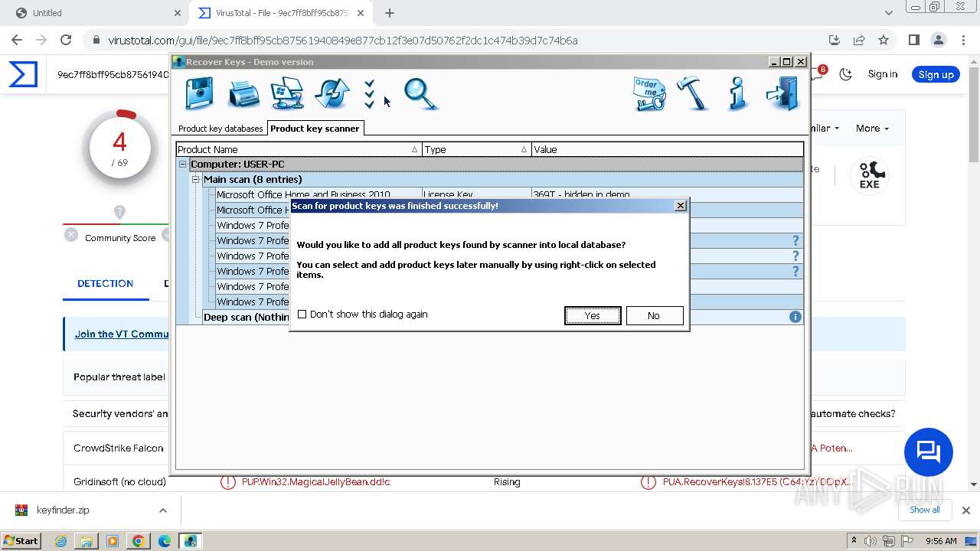Screen dimensions: 980x551
Task: Bookmark this page with the star icon
Action: coord(884,41)
